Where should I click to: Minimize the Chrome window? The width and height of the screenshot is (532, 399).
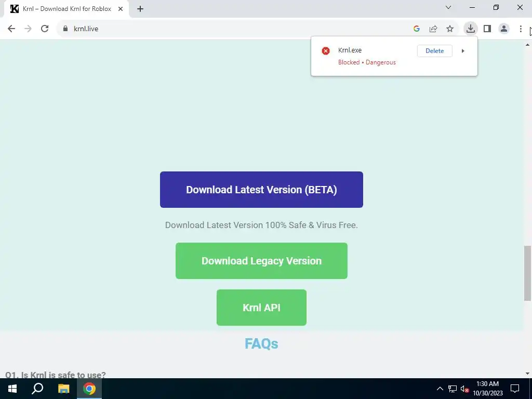pyautogui.click(x=472, y=7)
